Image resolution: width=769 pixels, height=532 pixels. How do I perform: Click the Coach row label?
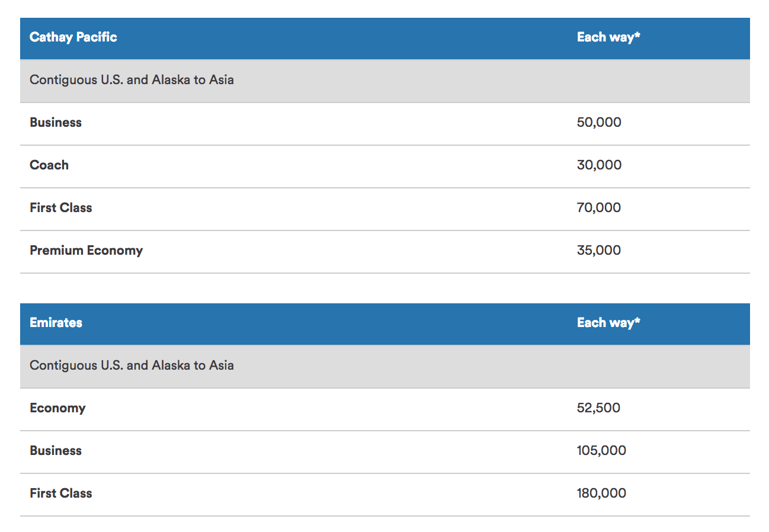49,165
